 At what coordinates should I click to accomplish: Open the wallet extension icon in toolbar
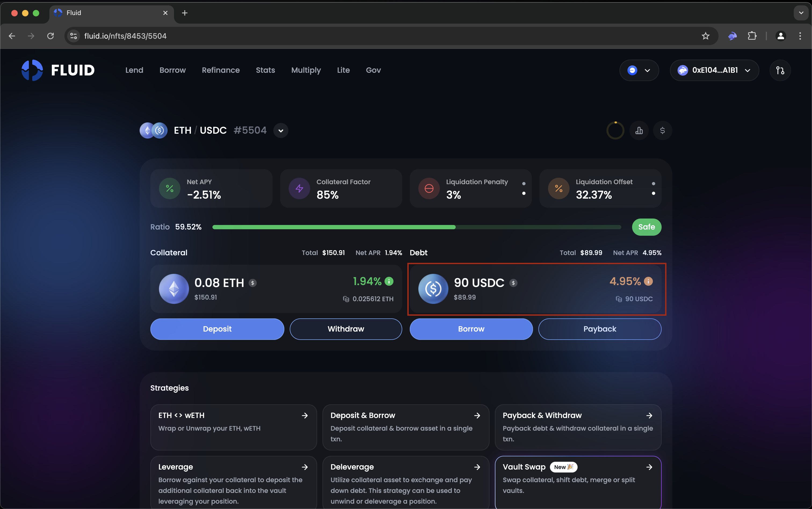pos(733,36)
